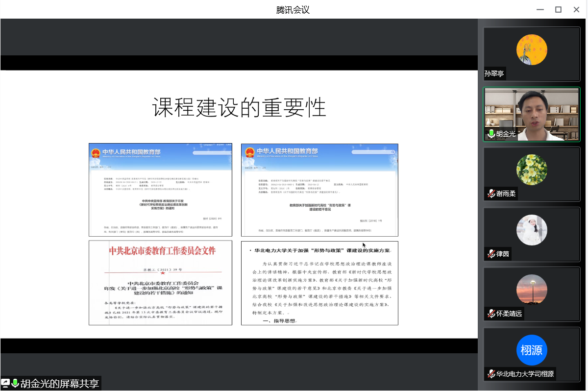The height and width of the screenshot is (391, 588).
Task: Click the muted mic icon beside 怀柔靖远
Action: [x=490, y=314]
